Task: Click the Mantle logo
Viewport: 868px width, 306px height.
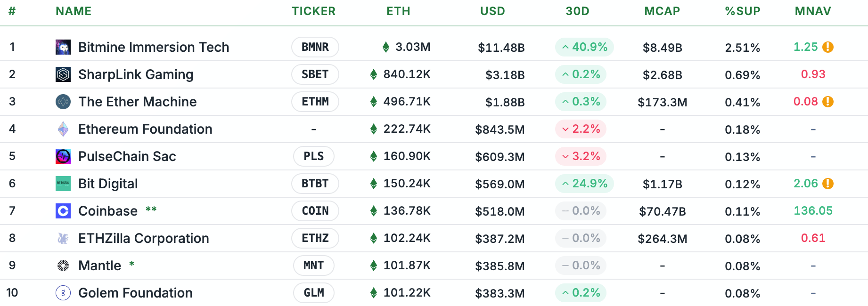Action: (62, 266)
